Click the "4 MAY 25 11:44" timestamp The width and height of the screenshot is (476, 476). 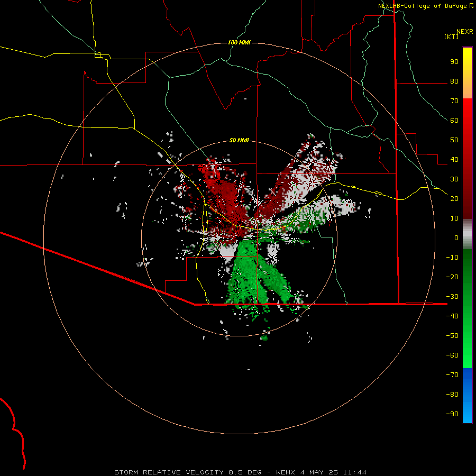click(x=333, y=472)
